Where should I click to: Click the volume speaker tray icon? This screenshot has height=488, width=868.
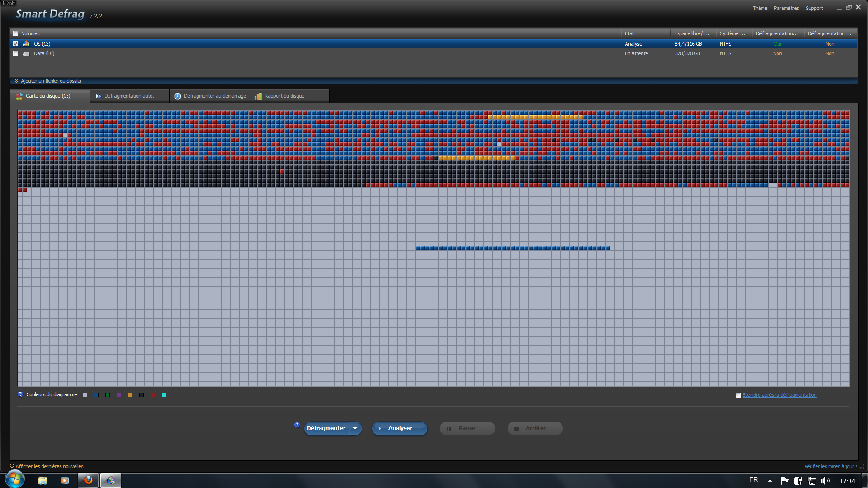point(825,481)
